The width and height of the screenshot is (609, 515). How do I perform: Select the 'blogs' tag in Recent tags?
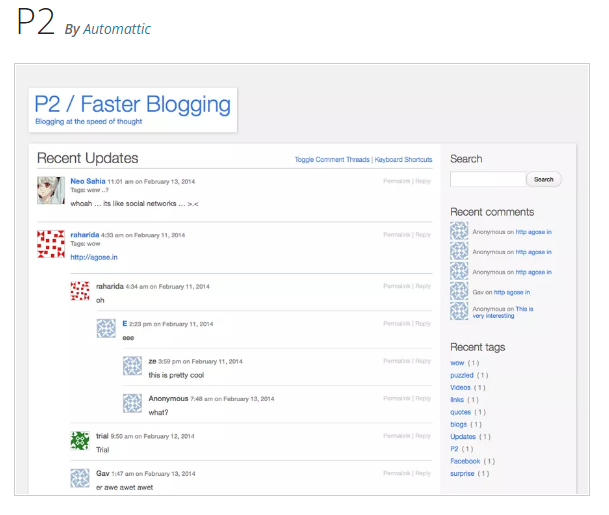(459, 425)
